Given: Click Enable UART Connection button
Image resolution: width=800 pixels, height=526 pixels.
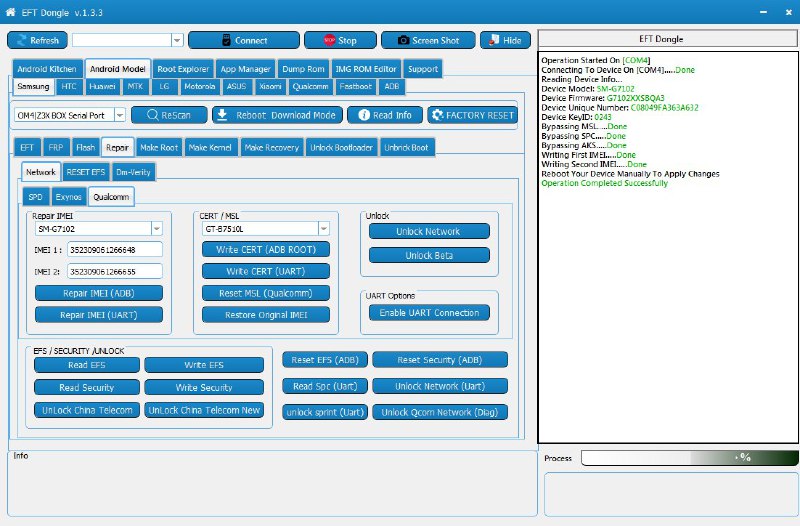Looking at the screenshot, I should pos(429,313).
